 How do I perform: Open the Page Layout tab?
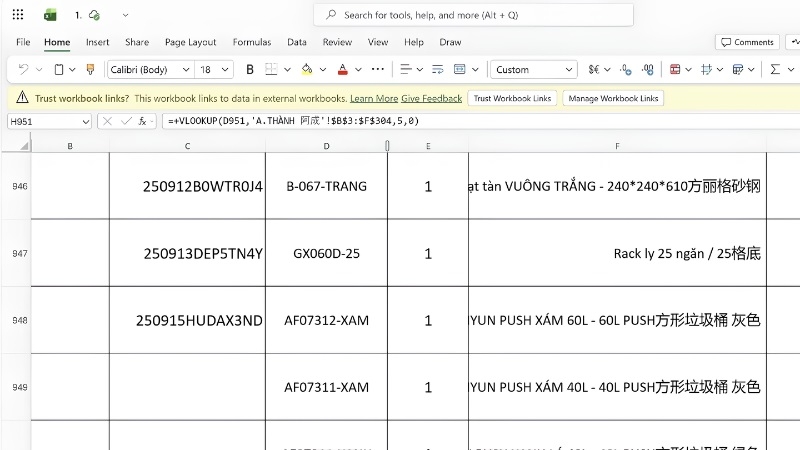click(x=190, y=42)
